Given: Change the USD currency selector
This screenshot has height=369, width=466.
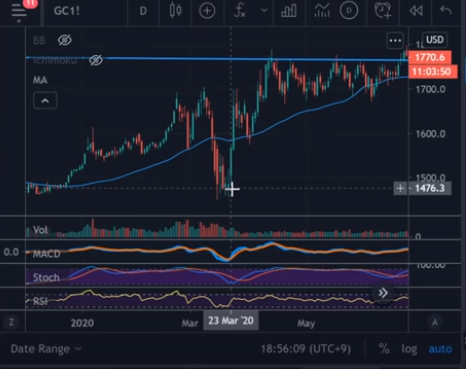Looking at the screenshot, I should point(435,40).
